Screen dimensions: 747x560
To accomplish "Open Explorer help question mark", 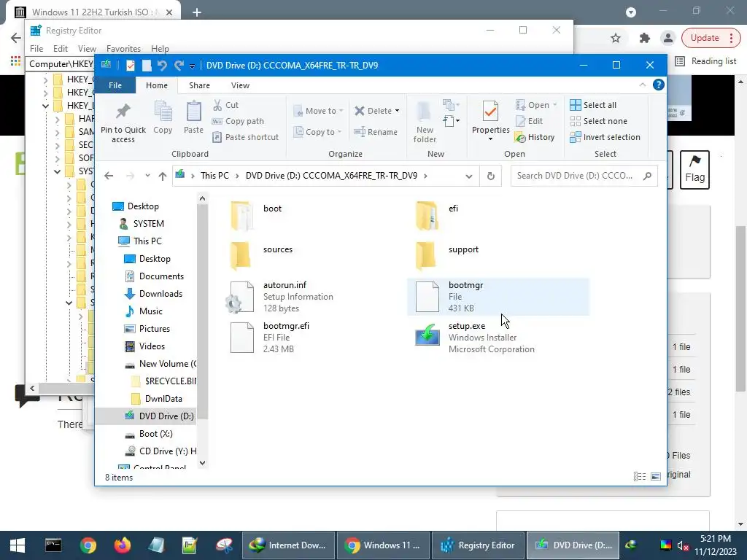I will point(659,85).
